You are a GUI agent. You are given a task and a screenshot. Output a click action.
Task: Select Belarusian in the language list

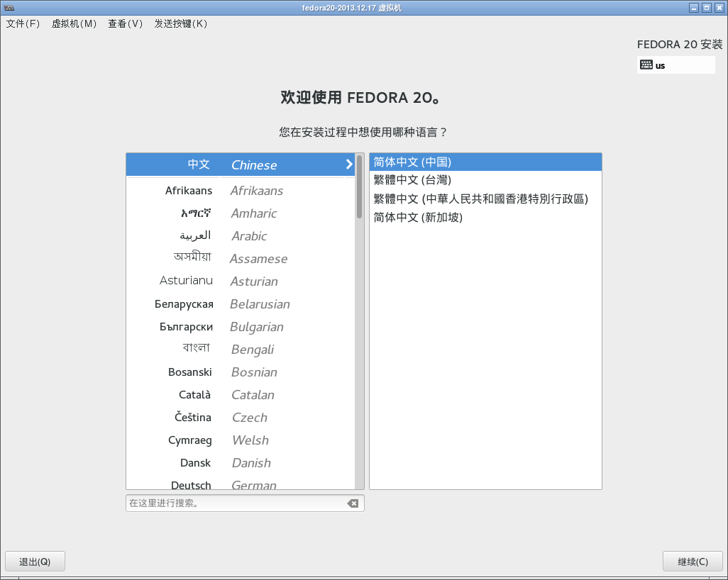(241, 304)
